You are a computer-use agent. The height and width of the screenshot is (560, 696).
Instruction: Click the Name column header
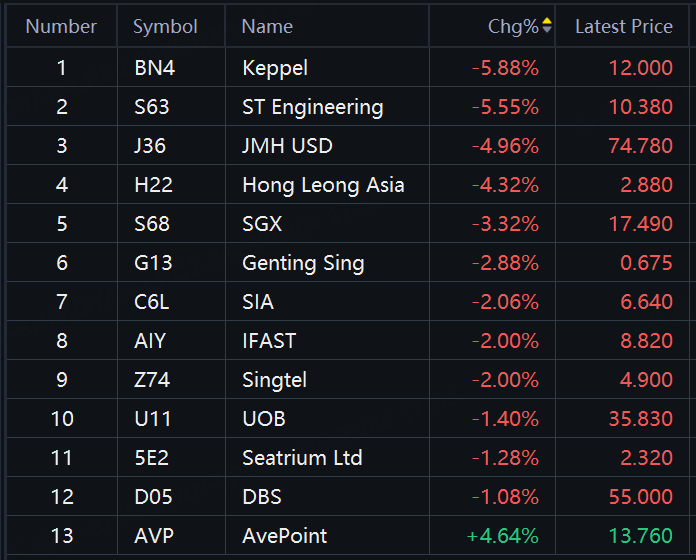266,26
